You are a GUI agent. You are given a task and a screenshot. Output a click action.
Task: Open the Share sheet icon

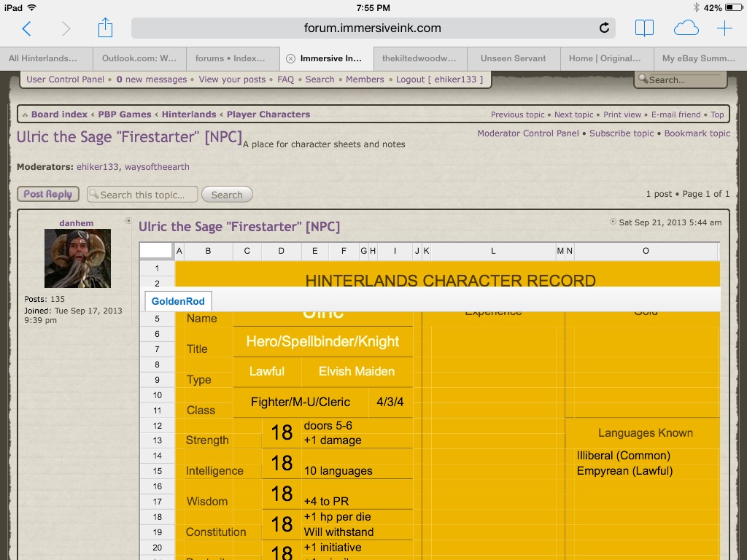tap(105, 28)
